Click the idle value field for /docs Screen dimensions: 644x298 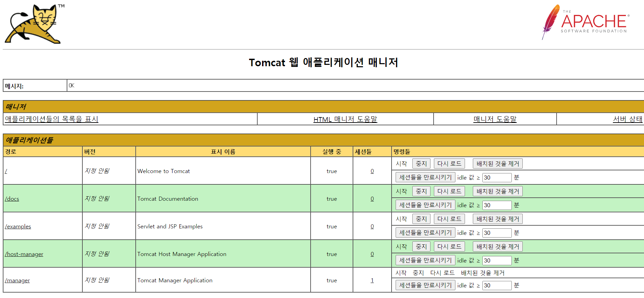497,205
